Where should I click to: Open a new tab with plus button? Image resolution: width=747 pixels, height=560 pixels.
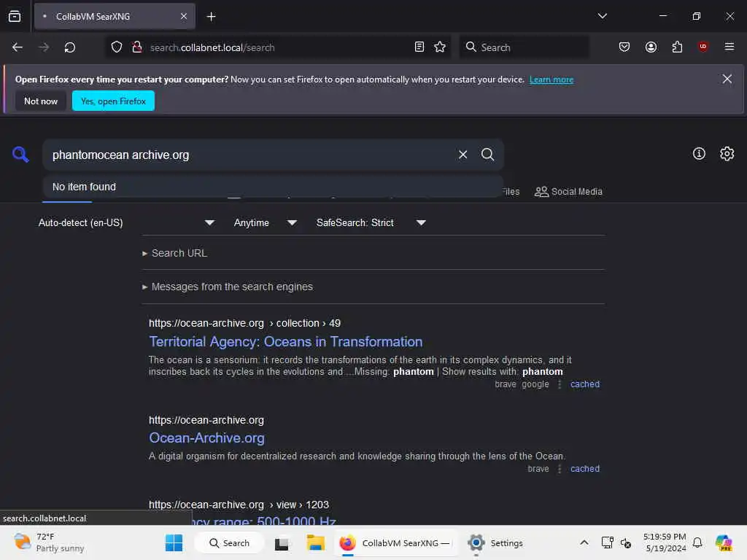tap(211, 17)
